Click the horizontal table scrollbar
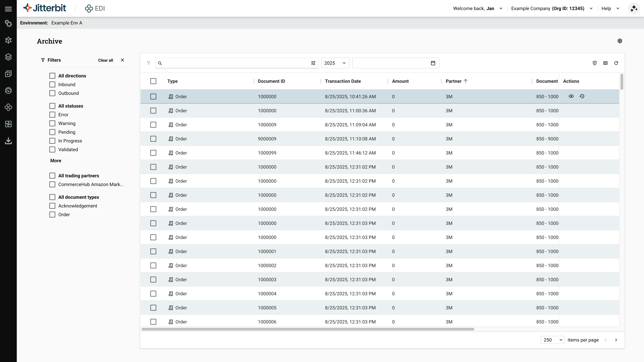 point(308,329)
